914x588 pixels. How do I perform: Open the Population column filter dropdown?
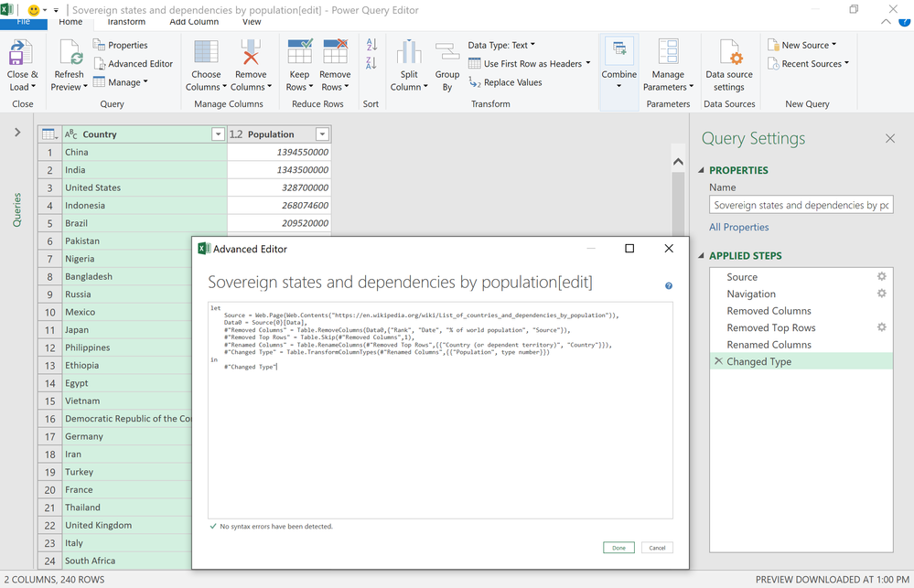pos(322,134)
